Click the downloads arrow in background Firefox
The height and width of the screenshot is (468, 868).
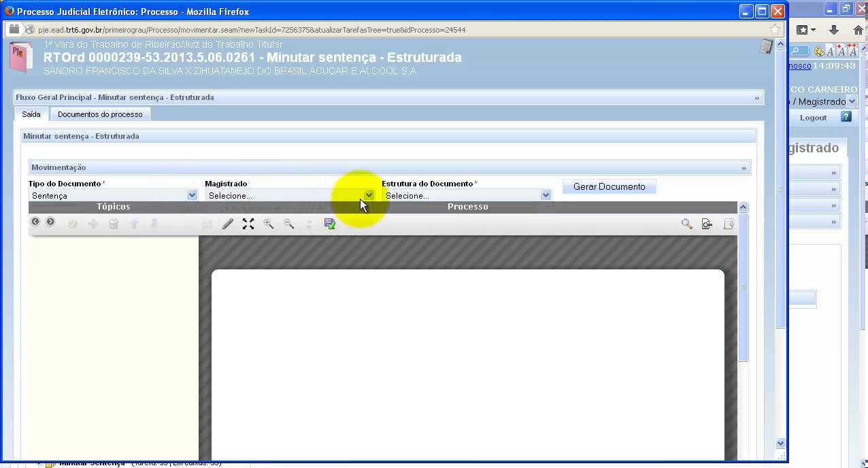coord(834,30)
